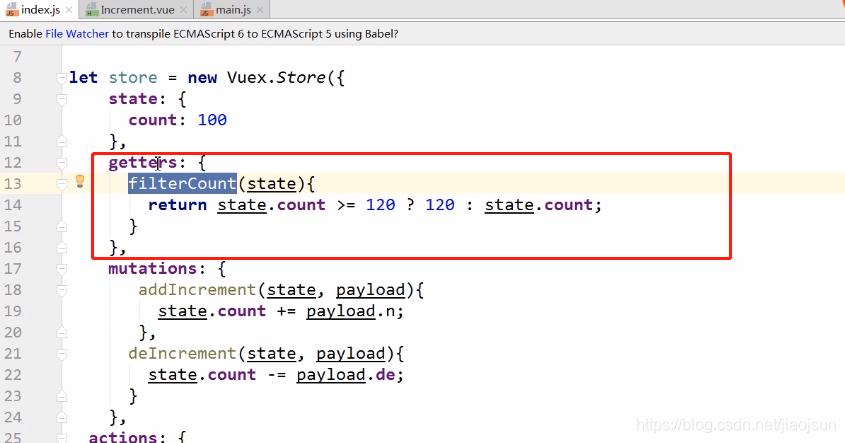Screen dimensions: 845x443
Task: Click line number 13 in gutter
Action: tap(13, 184)
